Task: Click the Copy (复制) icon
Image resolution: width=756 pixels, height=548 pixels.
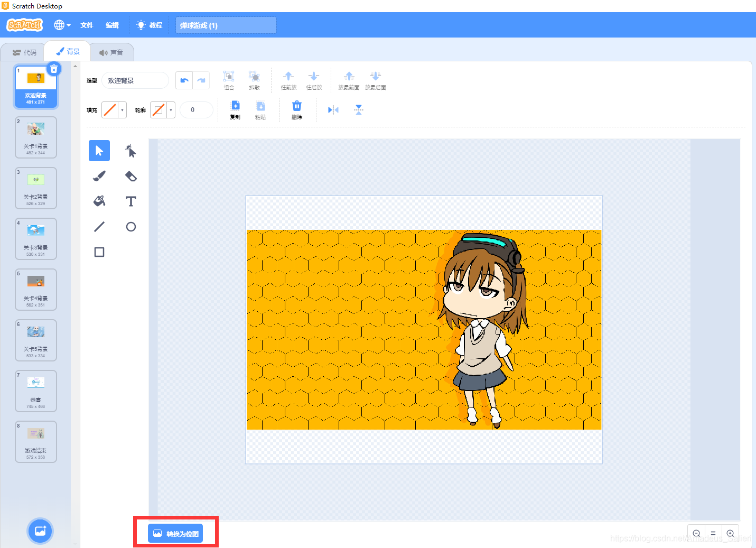Action: click(235, 110)
